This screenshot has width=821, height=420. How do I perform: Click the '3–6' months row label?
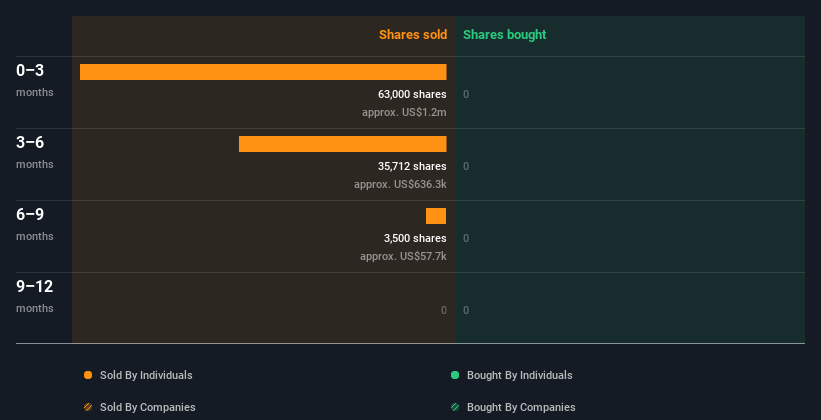pyautogui.click(x=30, y=142)
